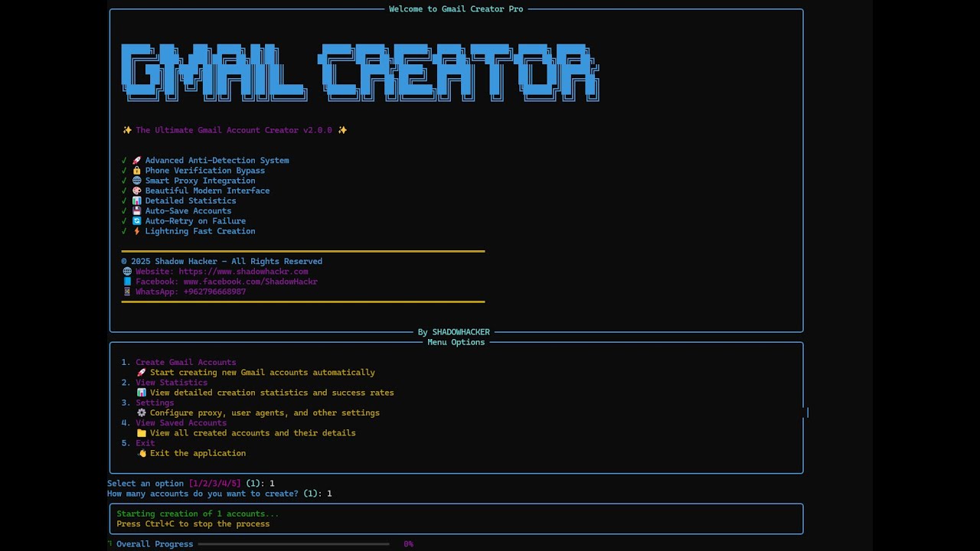
Task: Click Press Ctrl+C to stop the process text
Action: 193,523
